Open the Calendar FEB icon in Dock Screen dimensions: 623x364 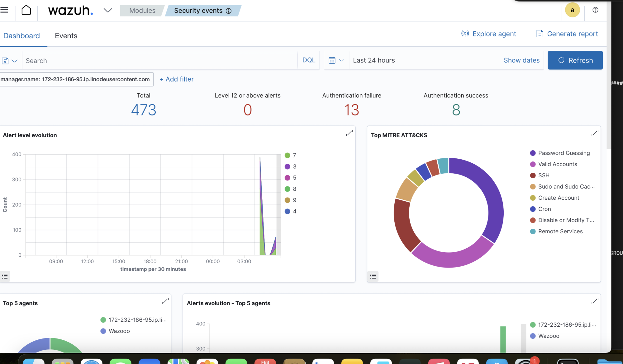coord(265,361)
